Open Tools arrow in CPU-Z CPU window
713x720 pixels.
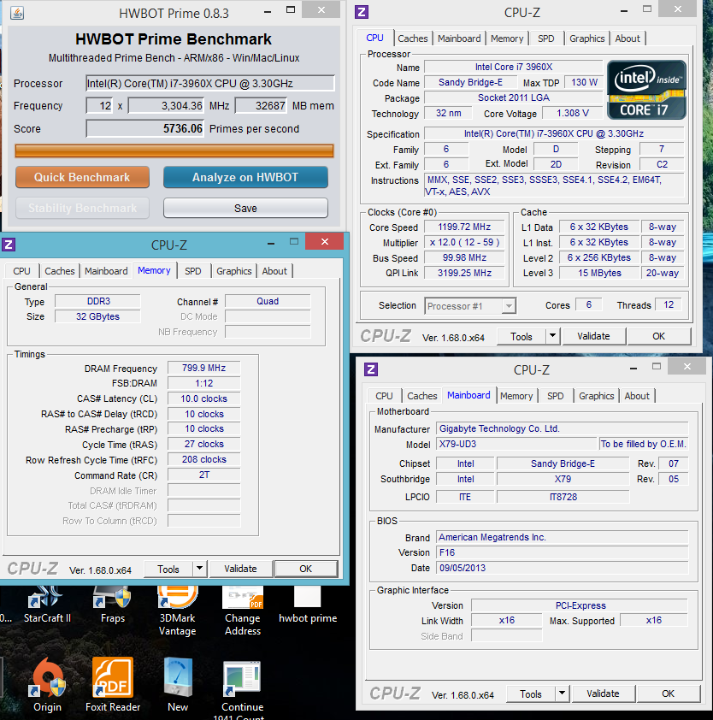tap(552, 336)
